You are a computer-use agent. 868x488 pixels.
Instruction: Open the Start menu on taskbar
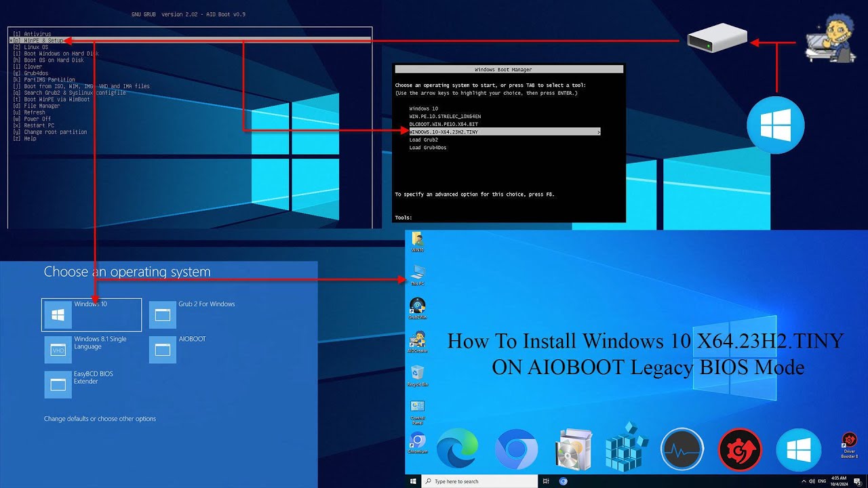pyautogui.click(x=413, y=481)
